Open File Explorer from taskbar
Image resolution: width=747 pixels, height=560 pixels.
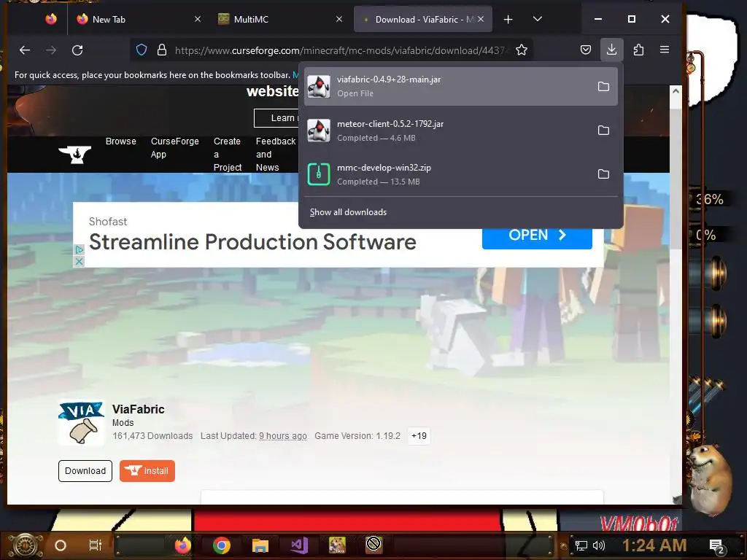pos(260,545)
